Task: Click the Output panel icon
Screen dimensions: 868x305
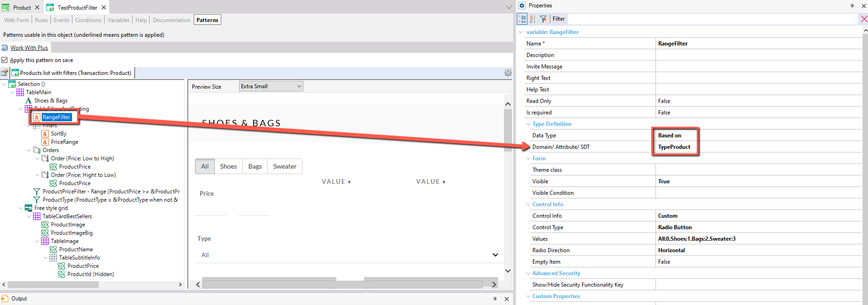Action: pos(5,299)
